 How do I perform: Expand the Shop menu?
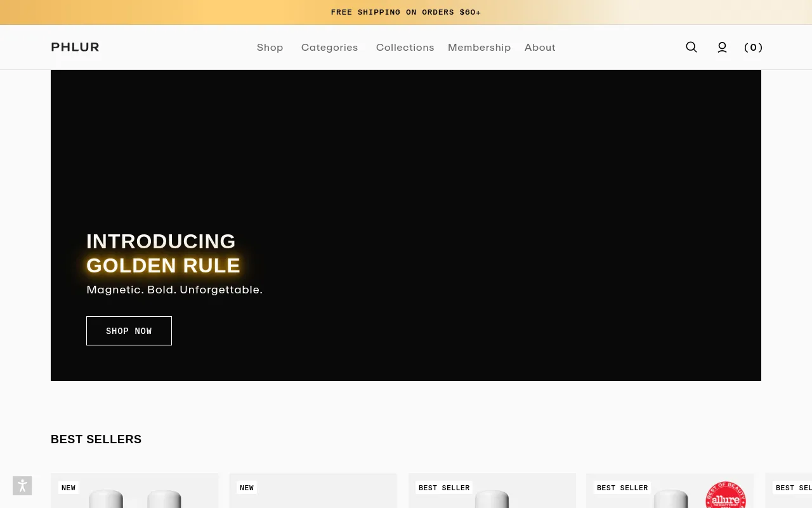pos(270,48)
